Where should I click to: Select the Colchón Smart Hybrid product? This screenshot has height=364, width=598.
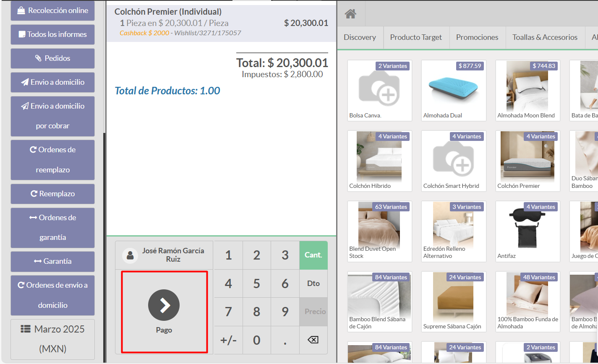click(454, 161)
